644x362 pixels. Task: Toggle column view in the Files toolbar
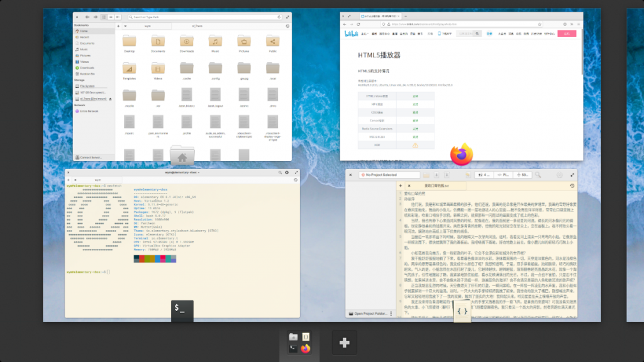(117, 17)
